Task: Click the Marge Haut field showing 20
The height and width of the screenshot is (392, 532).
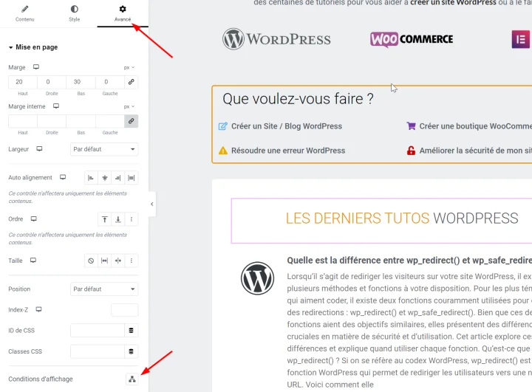Action: tap(23, 82)
